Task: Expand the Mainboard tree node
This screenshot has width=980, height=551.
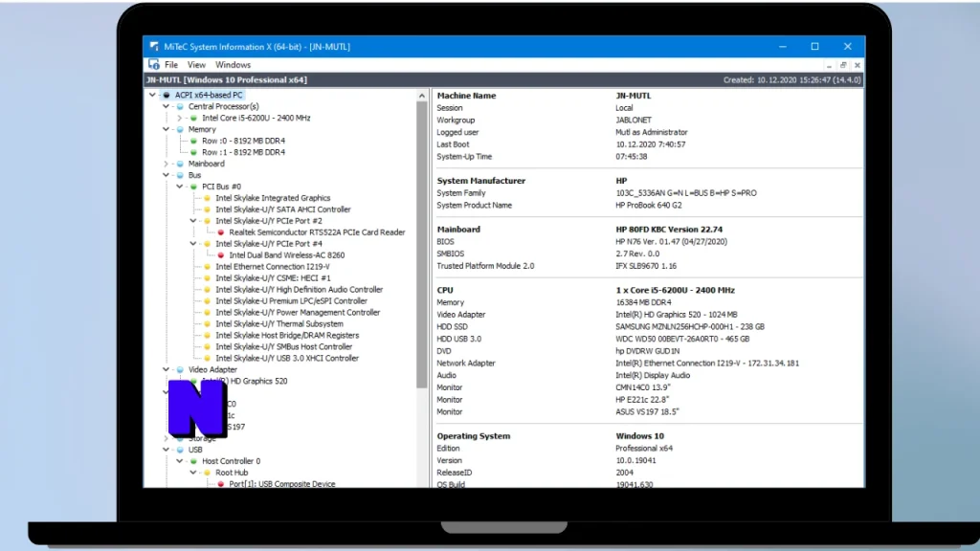Action: tap(167, 164)
